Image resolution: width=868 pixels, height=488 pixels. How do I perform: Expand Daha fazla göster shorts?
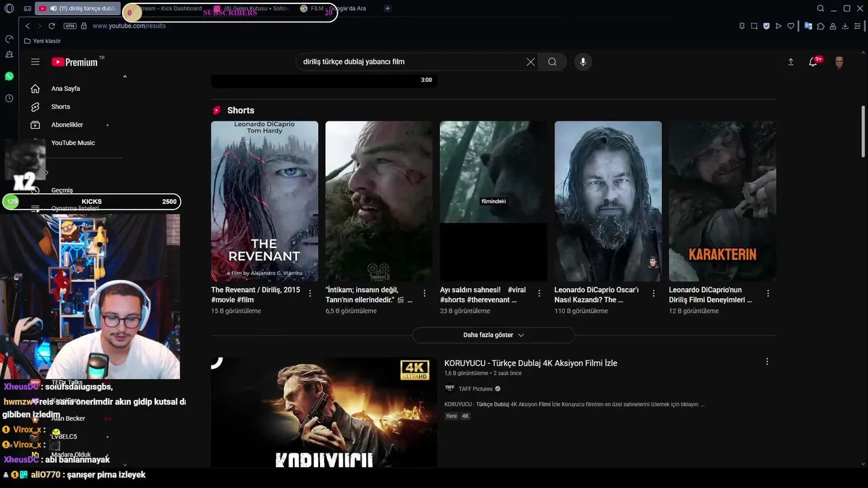coord(493,335)
